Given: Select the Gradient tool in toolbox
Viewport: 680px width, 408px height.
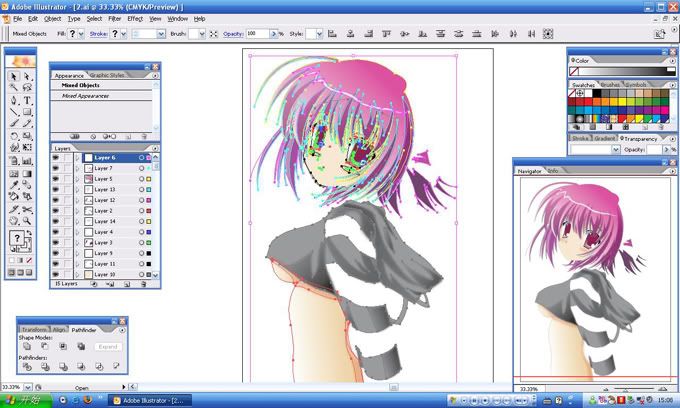Looking at the screenshot, I should [27, 173].
